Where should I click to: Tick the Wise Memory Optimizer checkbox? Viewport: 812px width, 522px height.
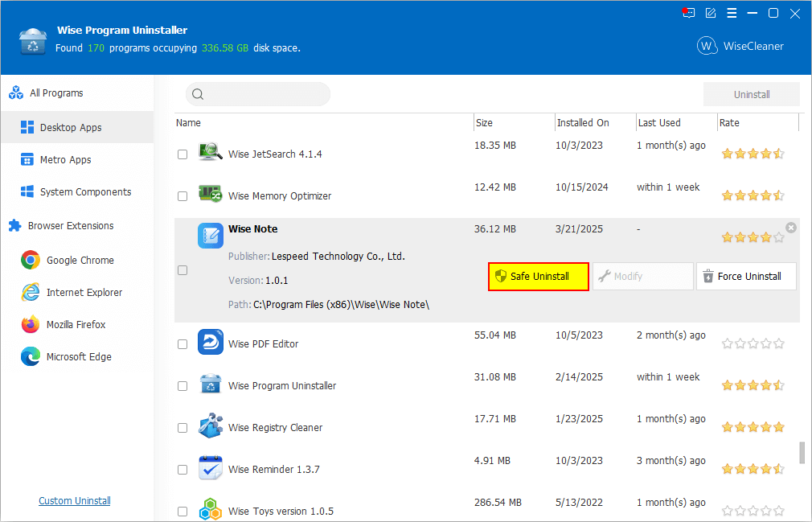pyautogui.click(x=182, y=196)
